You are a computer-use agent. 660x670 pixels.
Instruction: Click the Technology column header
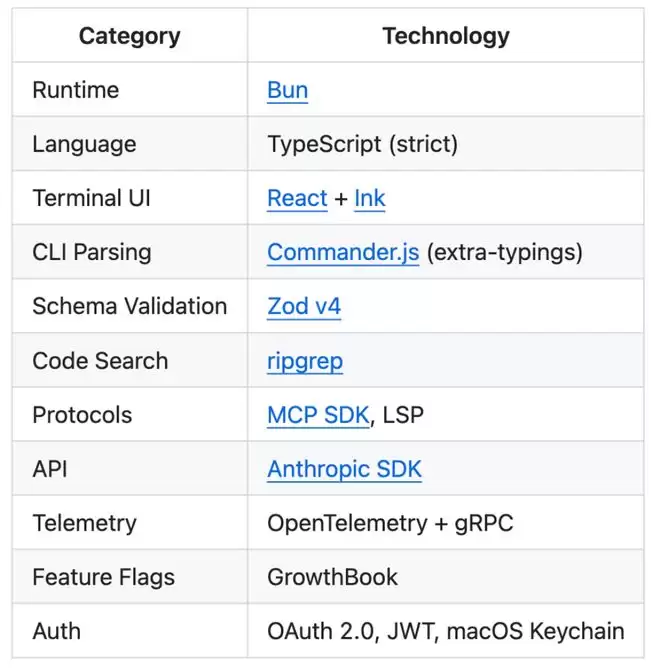coord(445,37)
